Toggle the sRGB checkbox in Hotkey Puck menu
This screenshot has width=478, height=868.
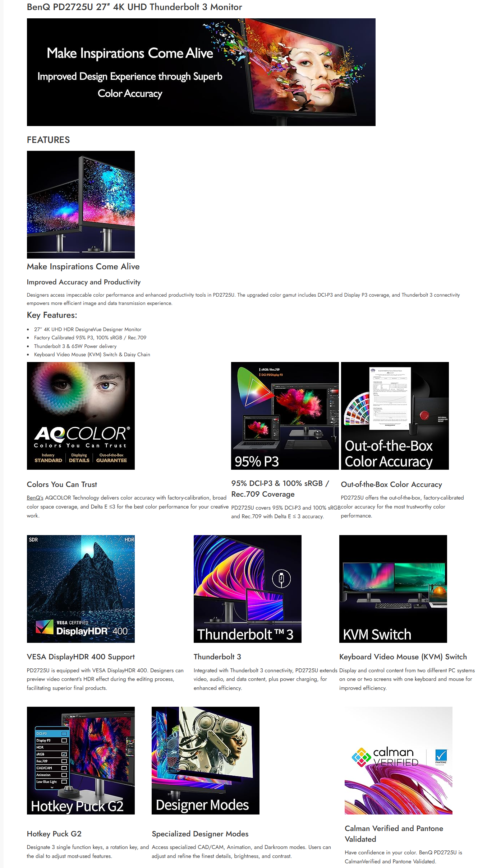click(64, 754)
